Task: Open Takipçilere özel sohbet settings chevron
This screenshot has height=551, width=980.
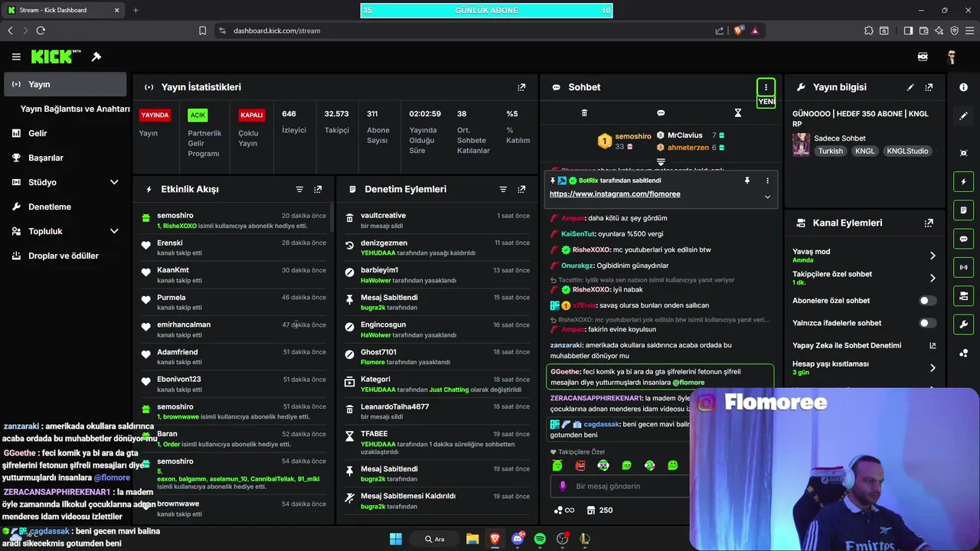Action: (x=933, y=278)
